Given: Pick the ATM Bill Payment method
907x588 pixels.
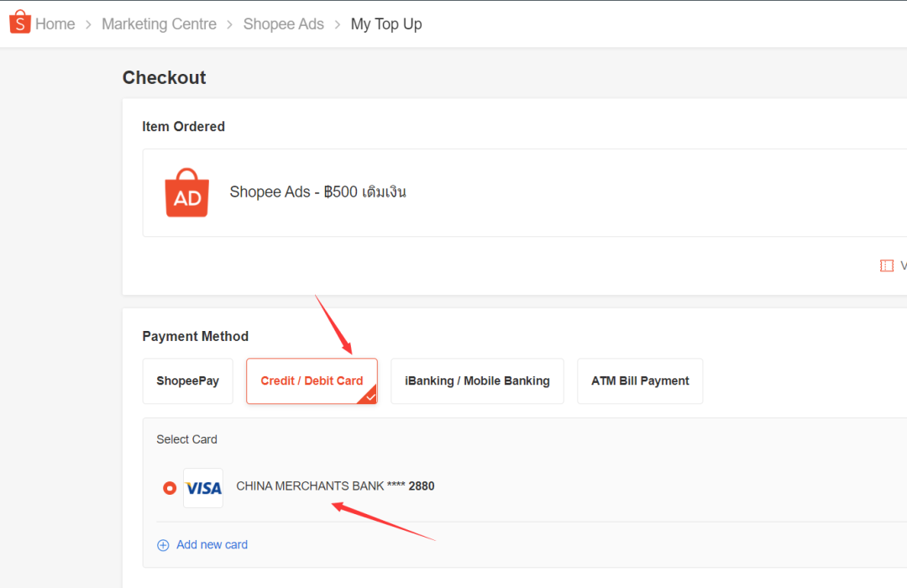Looking at the screenshot, I should (x=640, y=381).
